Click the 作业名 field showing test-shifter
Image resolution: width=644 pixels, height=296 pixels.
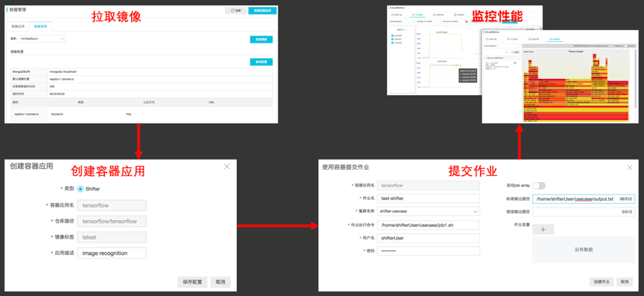click(x=428, y=198)
